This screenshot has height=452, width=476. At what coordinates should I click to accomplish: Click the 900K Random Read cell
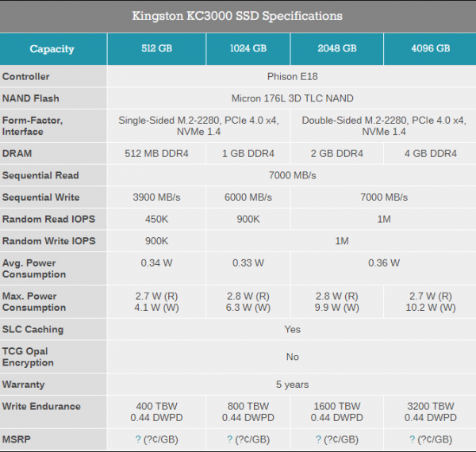click(248, 219)
